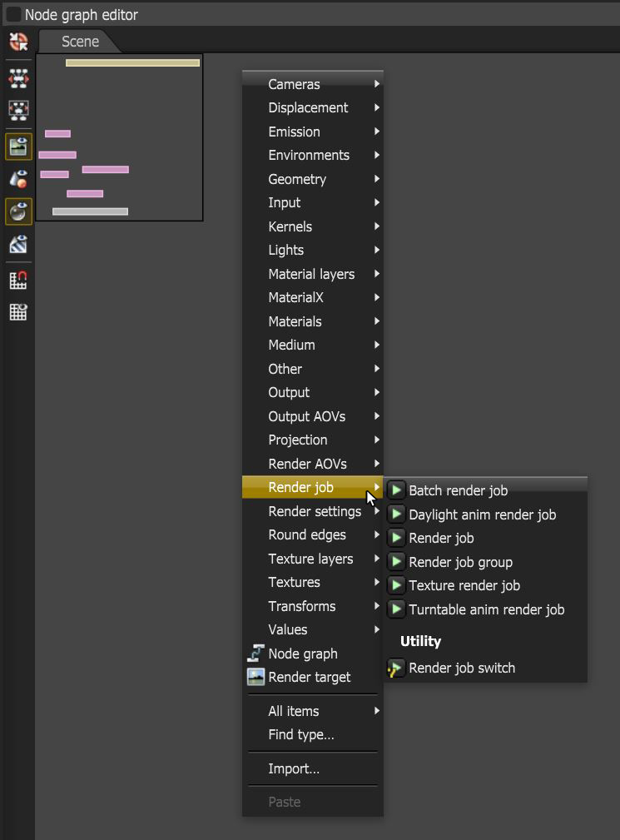Click the grid display icon
The height and width of the screenshot is (840, 620).
coord(19,311)
